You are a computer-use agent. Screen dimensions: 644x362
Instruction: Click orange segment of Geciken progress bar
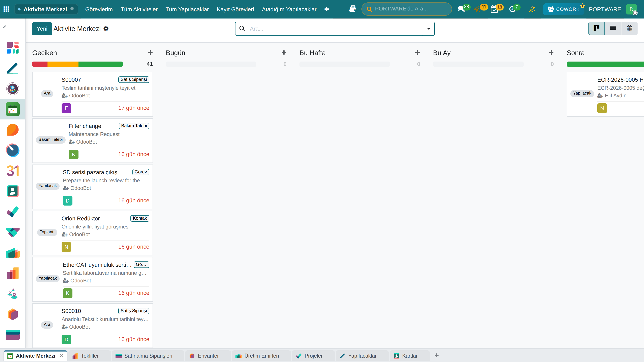pos(63,64)
